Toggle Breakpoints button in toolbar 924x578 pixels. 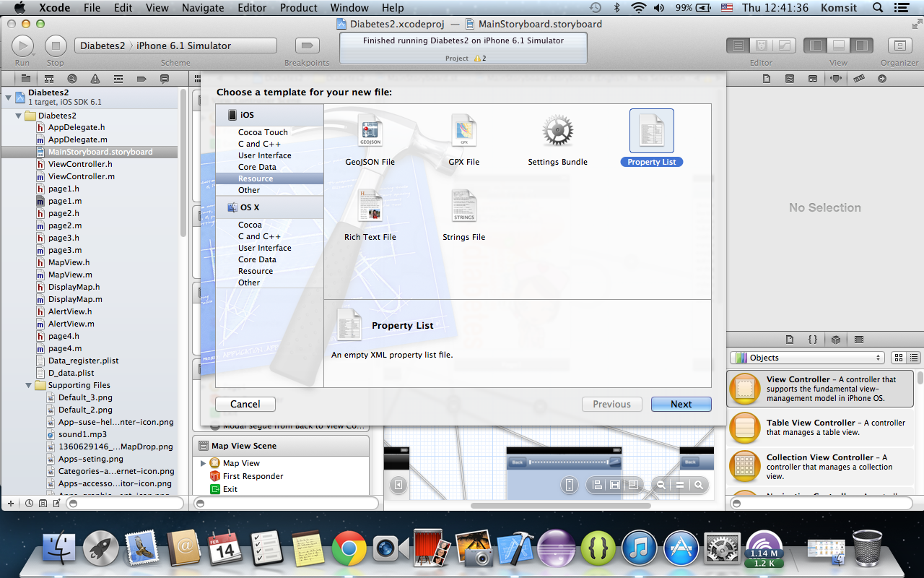tap(308, 46)
